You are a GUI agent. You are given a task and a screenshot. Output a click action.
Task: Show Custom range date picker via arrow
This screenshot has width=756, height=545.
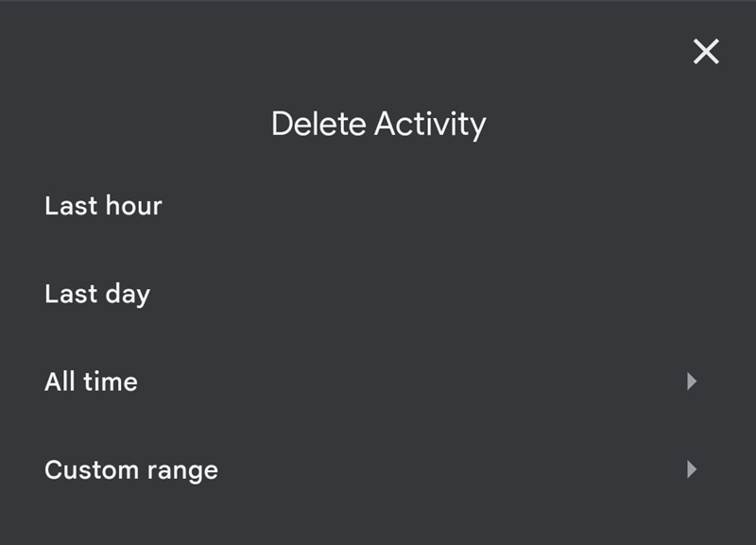[x=692, y=469]
